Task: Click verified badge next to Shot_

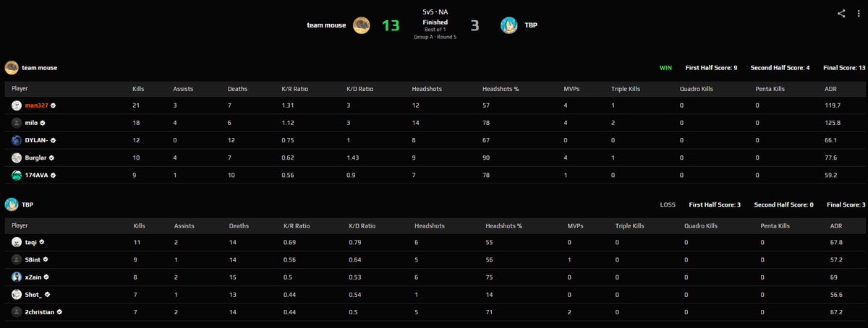Action: click(47, 294)
